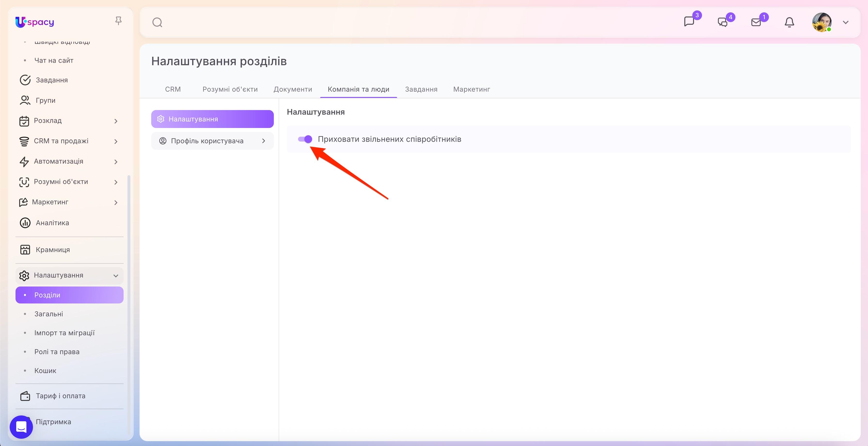Toggle hide dismissed employees switch

pos(305,139)
